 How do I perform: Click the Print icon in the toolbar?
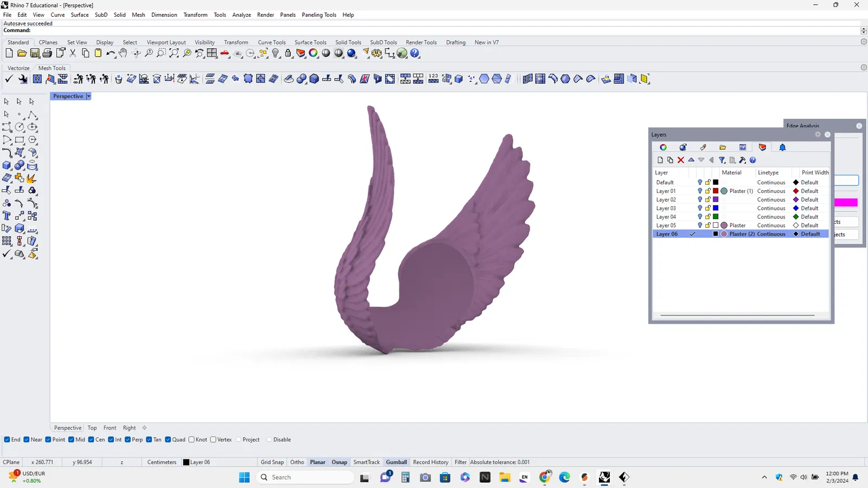click(x=47, y=53)
